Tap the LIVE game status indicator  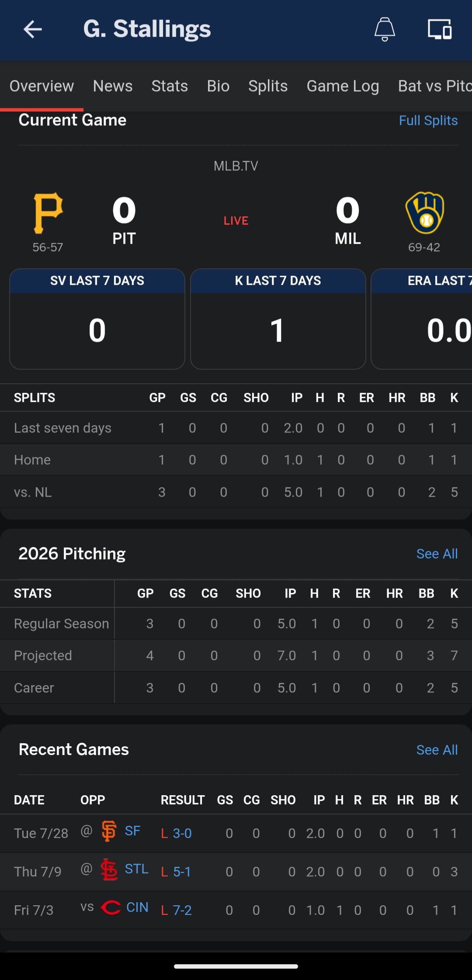236,221
